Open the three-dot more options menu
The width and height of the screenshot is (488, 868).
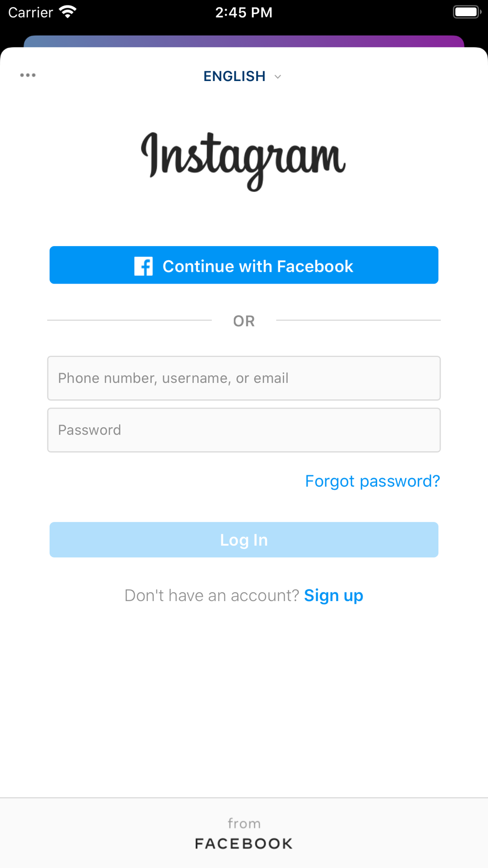[28, 75]
